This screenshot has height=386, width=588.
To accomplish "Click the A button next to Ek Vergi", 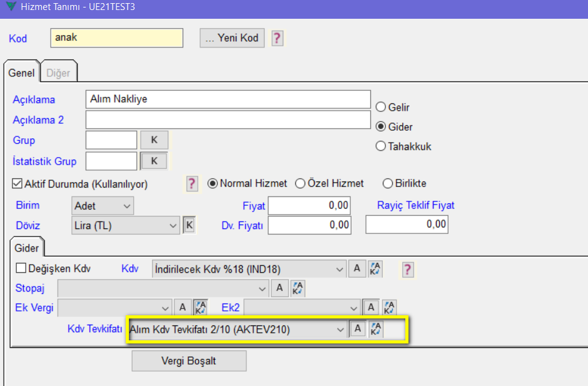I will [183, 307].
